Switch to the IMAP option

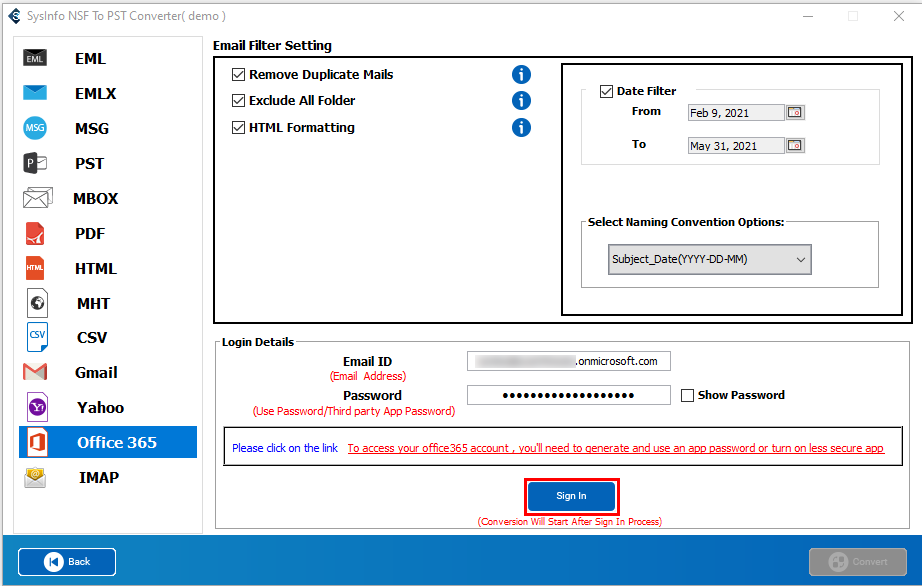click(98, 477)
